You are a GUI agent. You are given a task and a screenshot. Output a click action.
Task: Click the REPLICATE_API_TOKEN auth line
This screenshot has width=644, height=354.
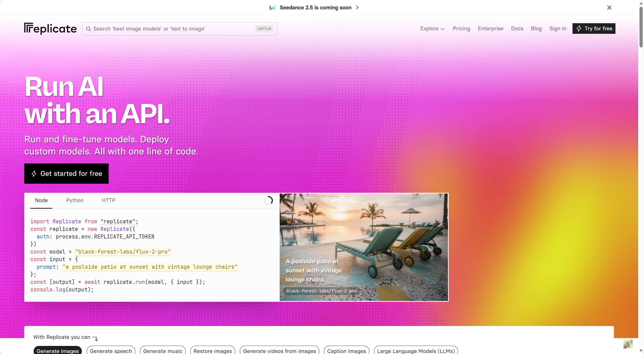[x=96, y=237]
